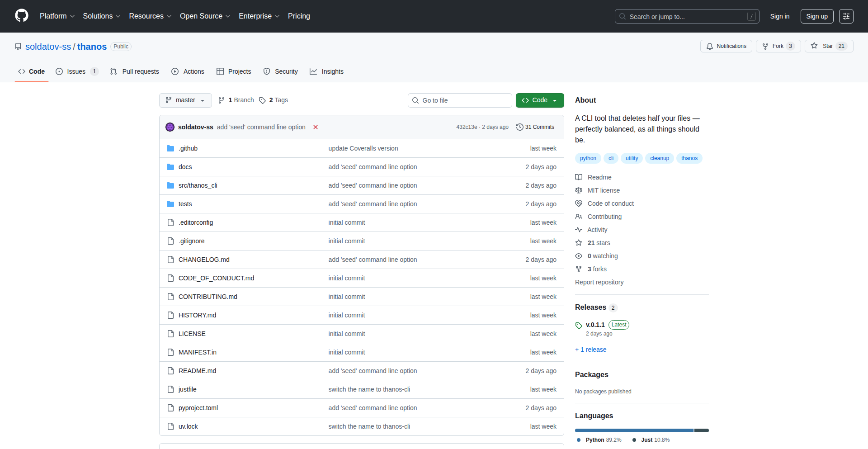
Task: Open the src/thanos_cli folder
Action: [x=198, y=185]
